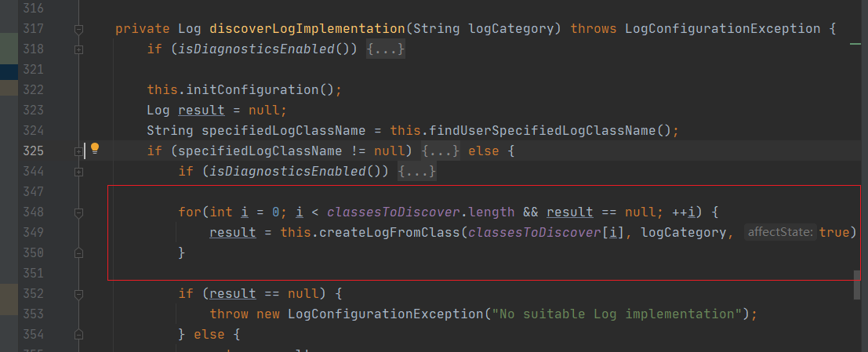Collapse the for loop fold marker at line 348
This screenshot has height=352, width=868.
tap(78, 212)
